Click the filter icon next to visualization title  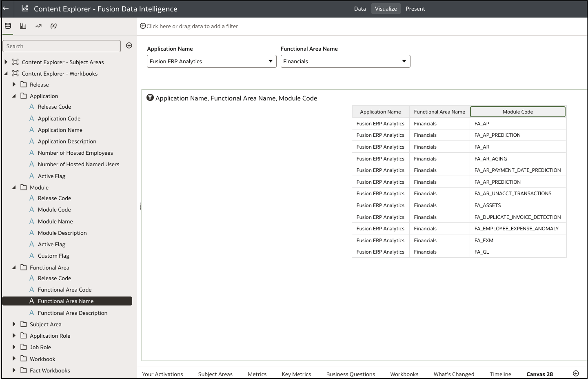(x=150, y=98)
